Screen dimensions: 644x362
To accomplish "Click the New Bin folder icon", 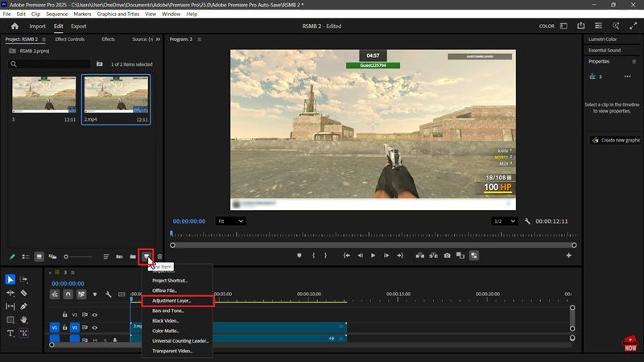I will (x=133, y=257).
